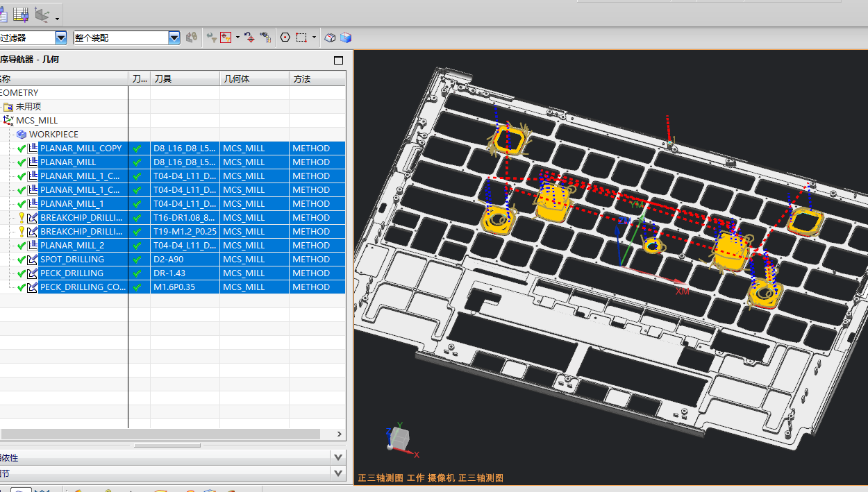This screenshot has width=868, height=492.
Task: Click the WORKPIECE blue cube icon
Action: click(x=22, y=135)
